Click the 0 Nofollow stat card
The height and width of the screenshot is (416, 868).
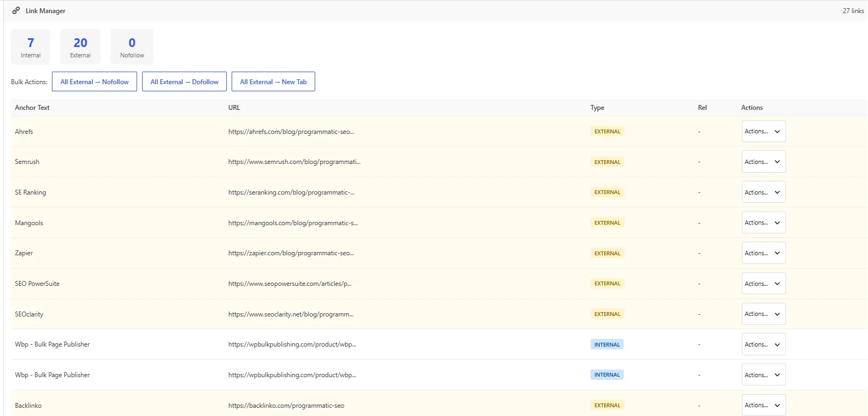(132, 47)
